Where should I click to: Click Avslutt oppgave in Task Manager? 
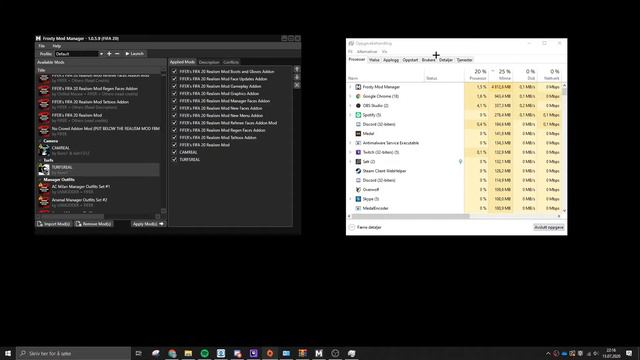(549, 227)
